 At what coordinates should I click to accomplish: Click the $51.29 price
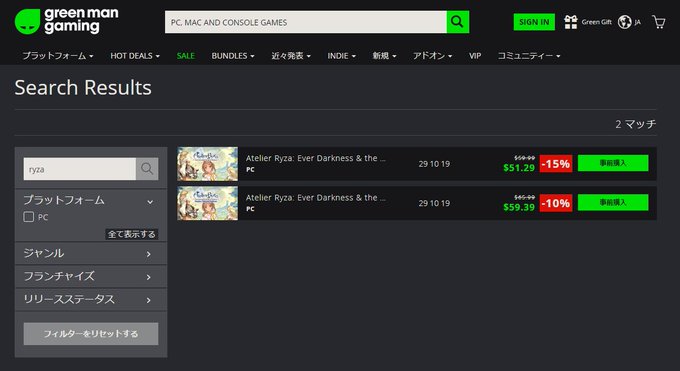click(519, 168)
